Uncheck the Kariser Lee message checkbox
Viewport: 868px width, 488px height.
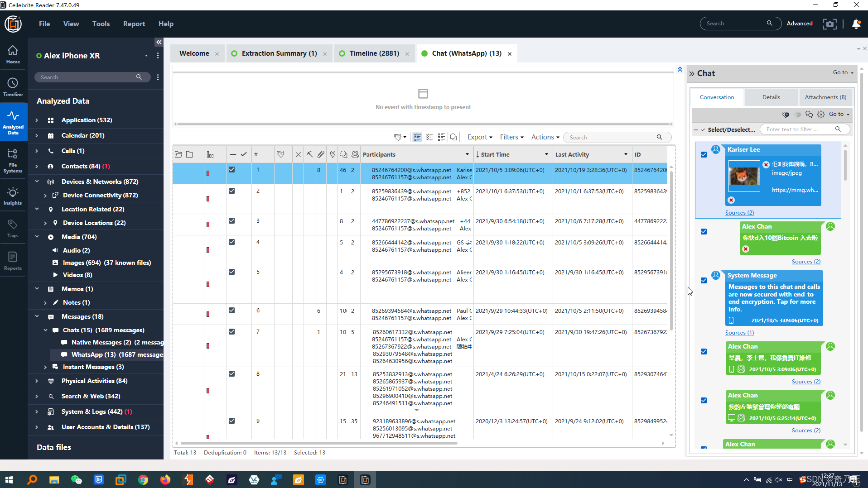coord(704,154)
